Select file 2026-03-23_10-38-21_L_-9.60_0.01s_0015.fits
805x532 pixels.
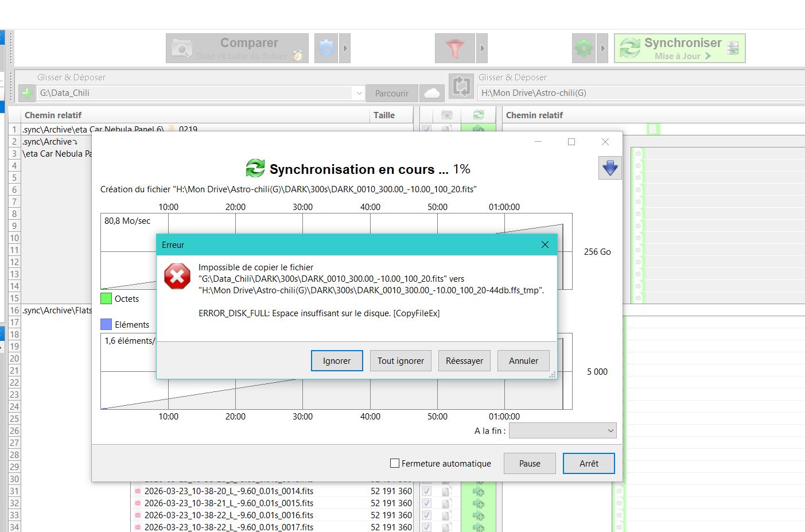click(229, 503)
